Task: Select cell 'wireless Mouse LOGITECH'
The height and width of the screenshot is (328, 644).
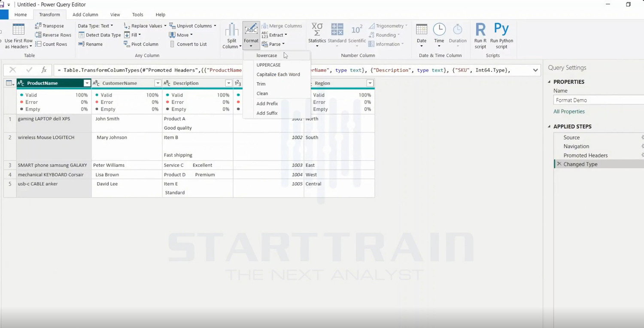Action: click(x=54, y=146)
